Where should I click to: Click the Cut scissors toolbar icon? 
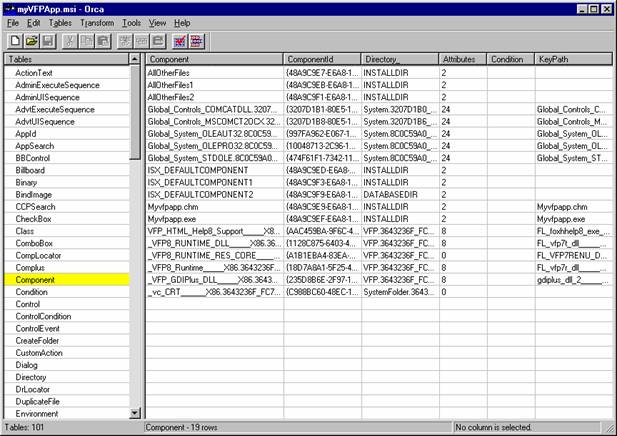tap(70, 41)
